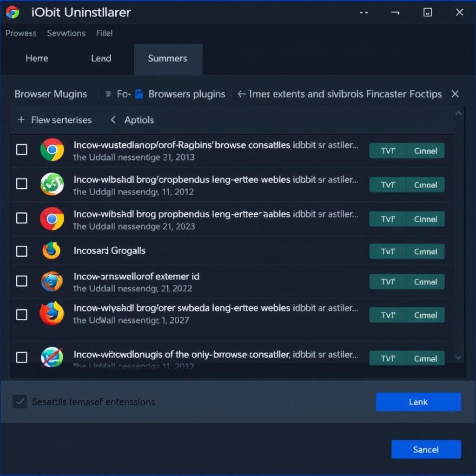Click Camel button in the 21, 2022 row
Image resolution: width=476 pixels, height=476 pixels.
point(425,282)
